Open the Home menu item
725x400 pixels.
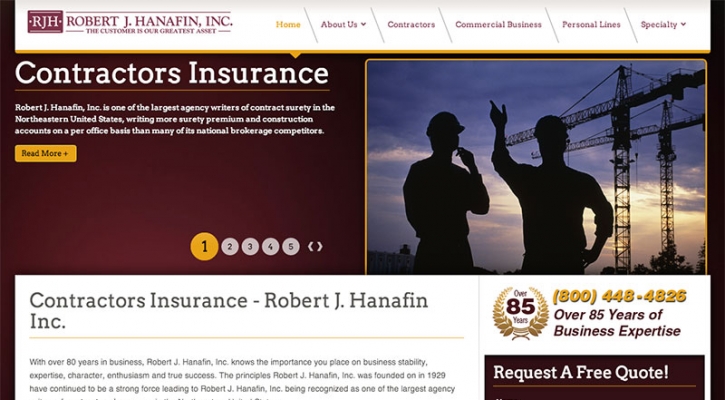pyautogui.click(x=288, y=25)
